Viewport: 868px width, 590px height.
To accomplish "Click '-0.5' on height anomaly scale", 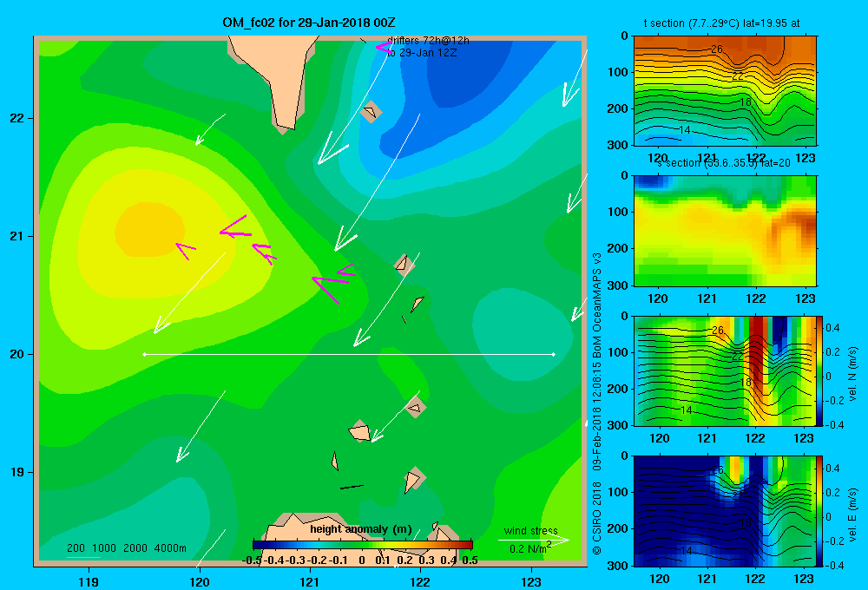I will 252,560.
